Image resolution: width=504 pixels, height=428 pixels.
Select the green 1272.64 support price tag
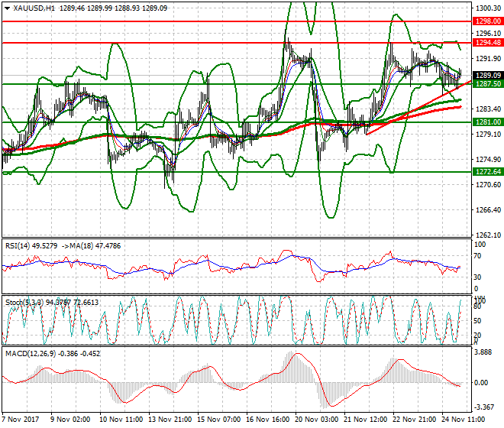coord(487,172)
